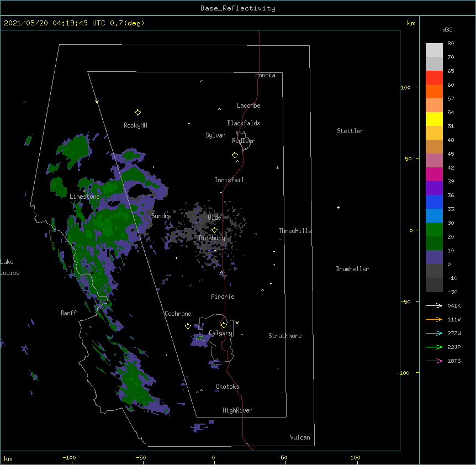Click the Drumheller label
Image resolution: width=476 pixels, height=465 pixels.
(x=352, y=269)
